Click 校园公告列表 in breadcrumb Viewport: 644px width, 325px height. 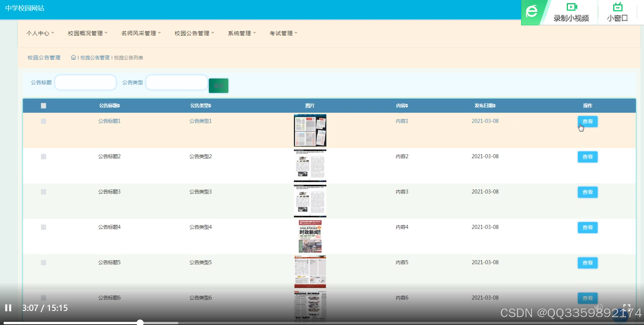(128, 58)
